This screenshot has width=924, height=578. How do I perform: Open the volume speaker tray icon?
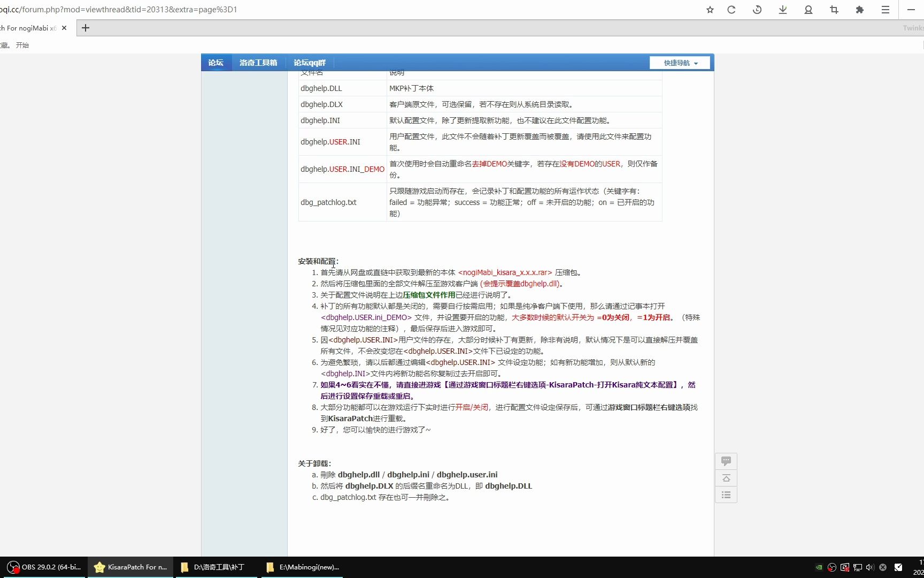[870, 567]
